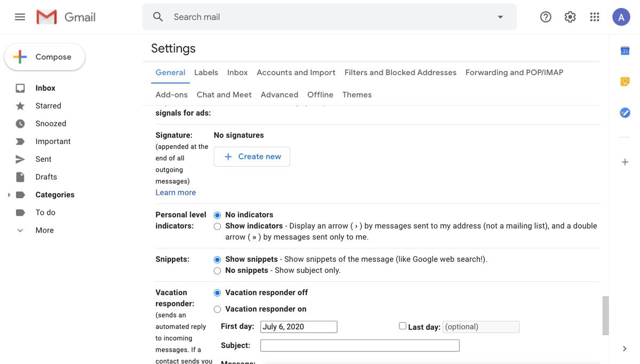Open the Advanced tab
Image resolution: width=640 pixels, height=364 pixels.
(279, 95)
